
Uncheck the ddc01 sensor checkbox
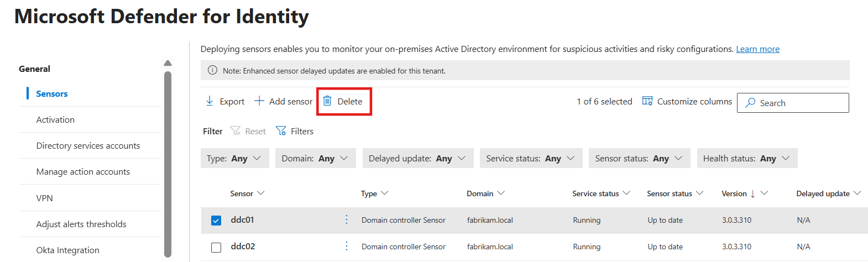(216, 221)
